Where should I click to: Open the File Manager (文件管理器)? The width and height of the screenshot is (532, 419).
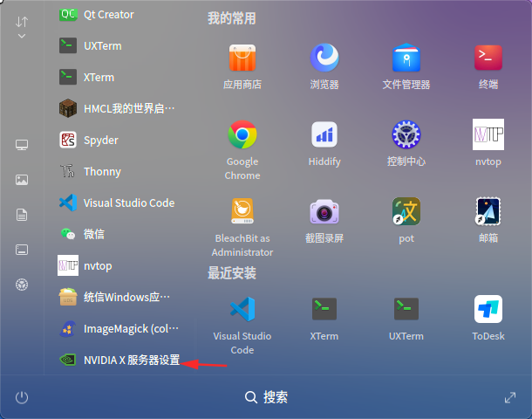(406, 58)
